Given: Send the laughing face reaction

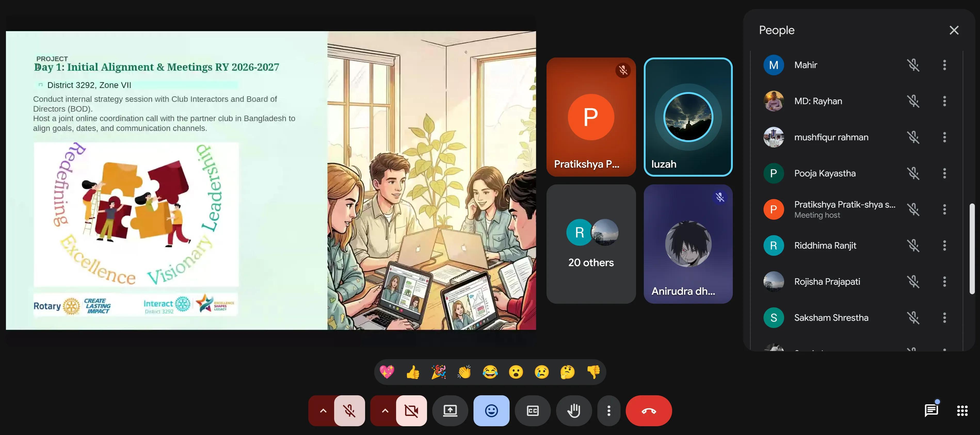Looking at the screenshot, I should tap(490, 372).
